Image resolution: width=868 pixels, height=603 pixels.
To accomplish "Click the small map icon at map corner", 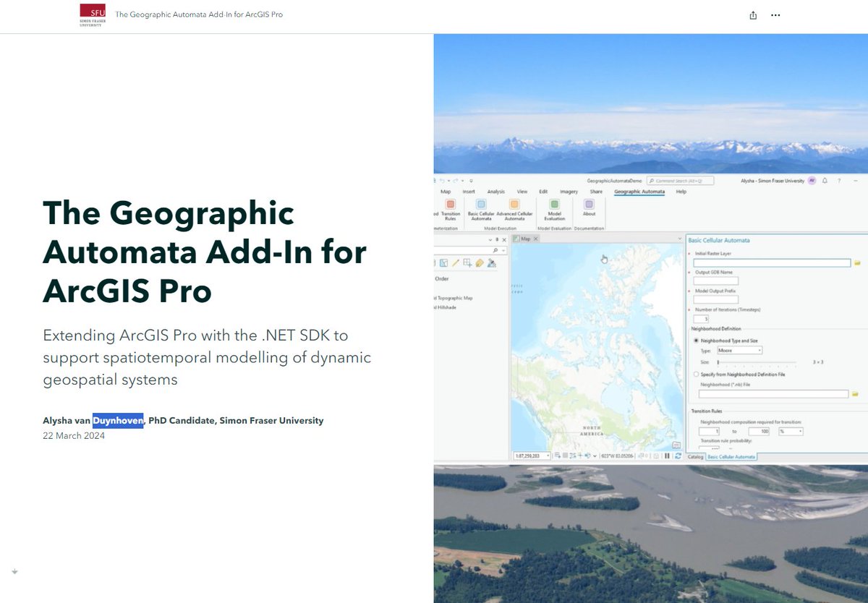I will pos(676,445).
